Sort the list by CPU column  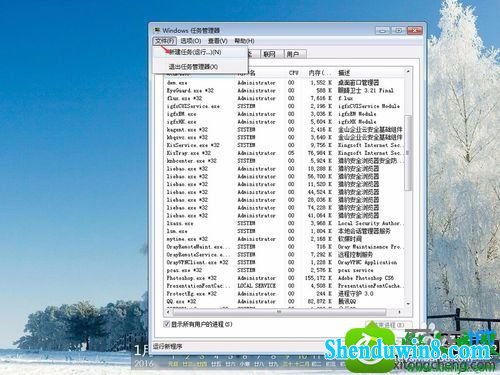point(293,73)
